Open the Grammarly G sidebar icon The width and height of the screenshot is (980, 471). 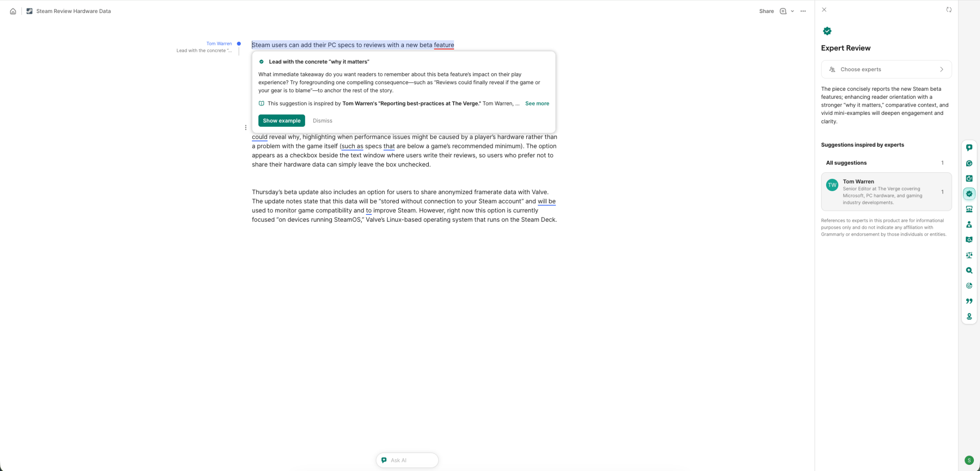click(969, 163)
